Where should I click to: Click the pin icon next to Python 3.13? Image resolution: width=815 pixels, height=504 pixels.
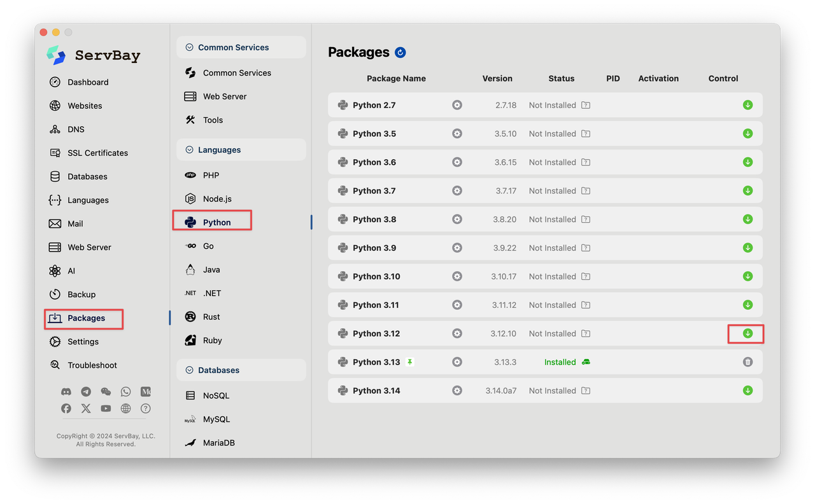click(x=410, y=362)
